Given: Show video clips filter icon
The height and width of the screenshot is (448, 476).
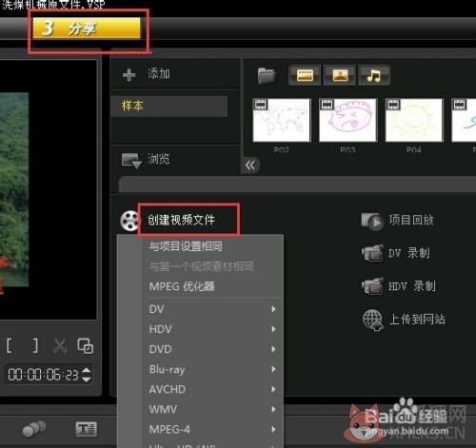Looking at the screenshot, I should point(305,75).
